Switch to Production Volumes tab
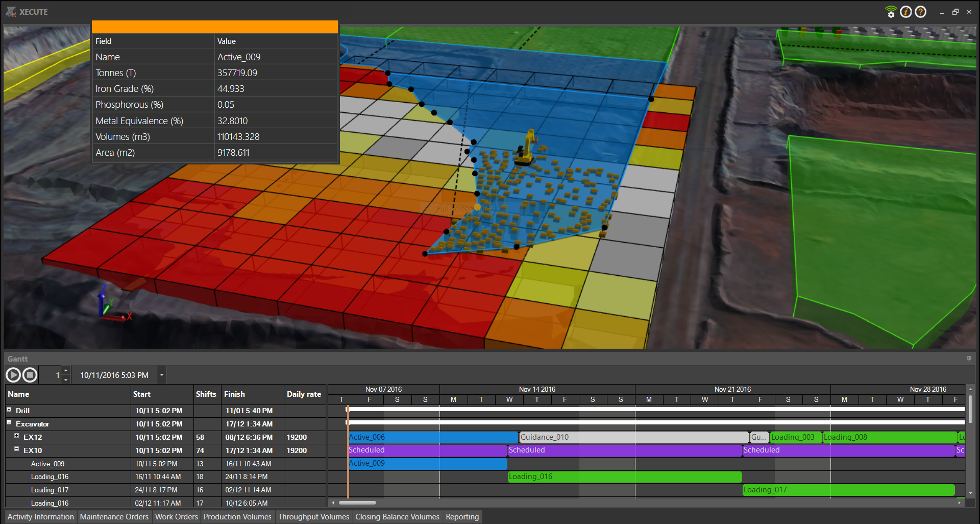The image size is (980, 524). [x=237, y=517]
